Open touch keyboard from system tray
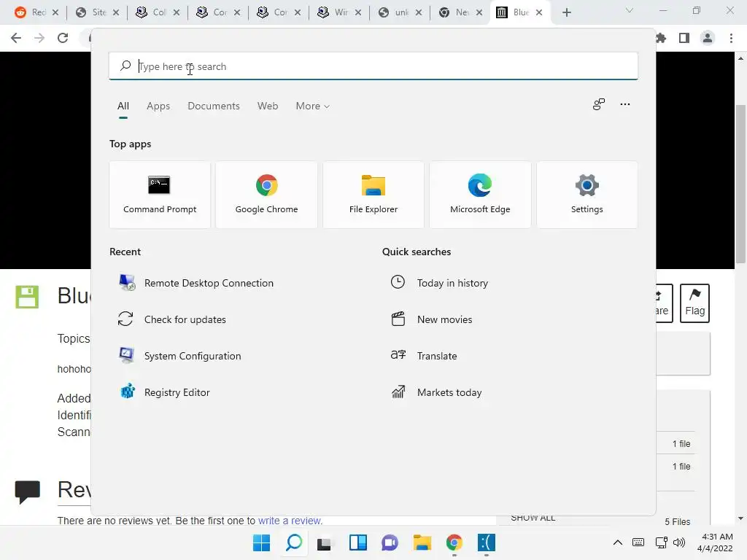747x560 pixels. [x=638, y=542]
